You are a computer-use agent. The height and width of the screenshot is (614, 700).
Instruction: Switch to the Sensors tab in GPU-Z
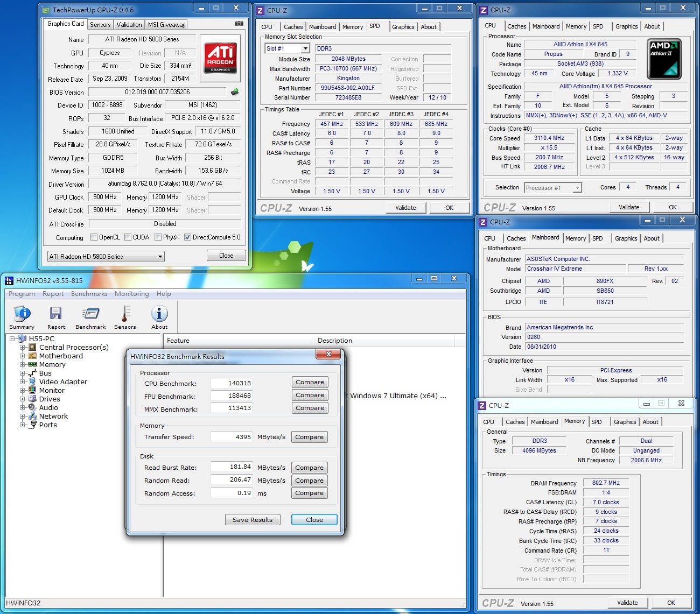(x=100, y=25)
